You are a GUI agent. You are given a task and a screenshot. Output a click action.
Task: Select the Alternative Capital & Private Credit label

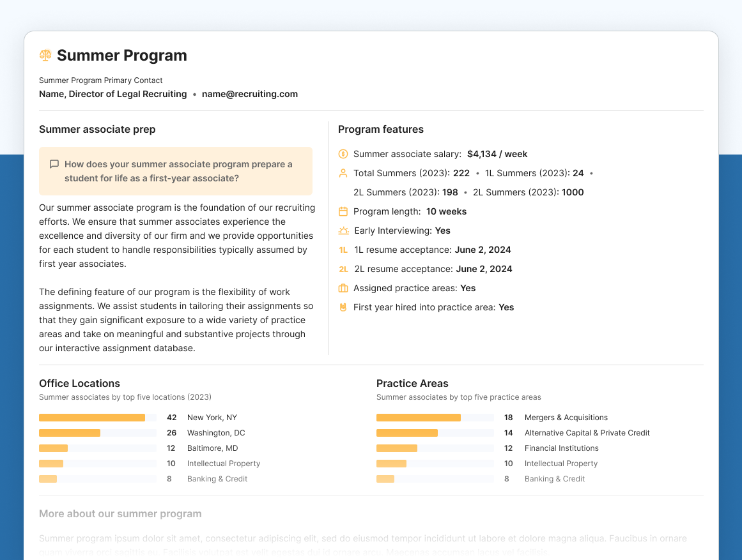coord(587,433)
